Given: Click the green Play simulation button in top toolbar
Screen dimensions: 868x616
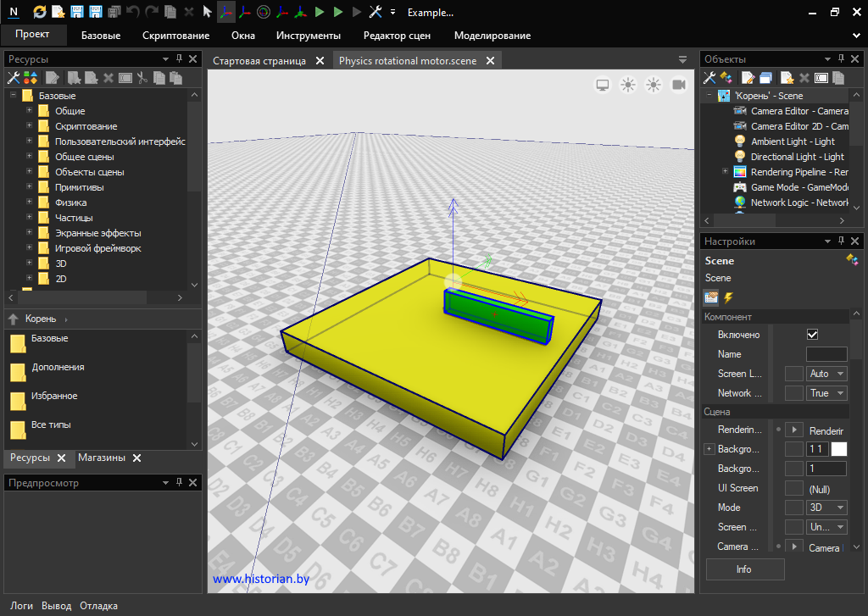Looking at the screenshot, I should [x=320, y=12].
